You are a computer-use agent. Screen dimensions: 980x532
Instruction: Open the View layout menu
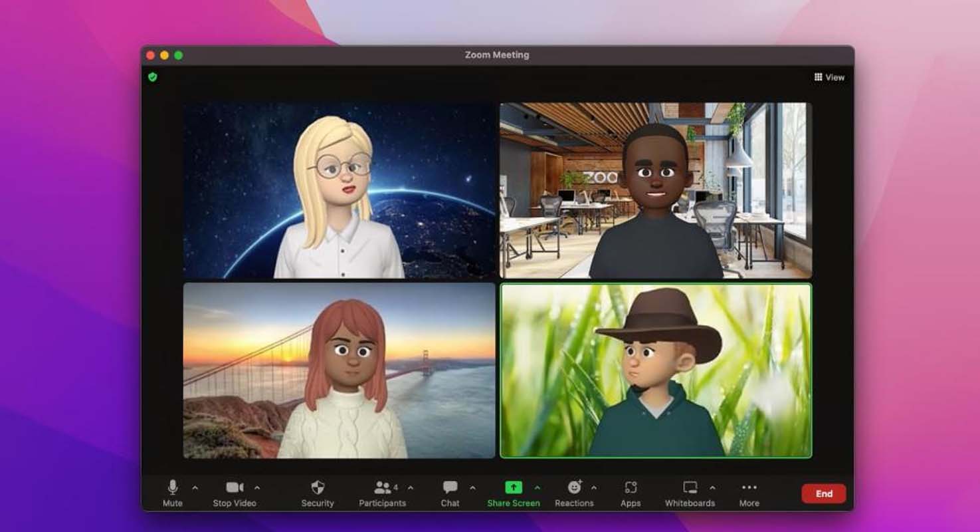[829, 77]
